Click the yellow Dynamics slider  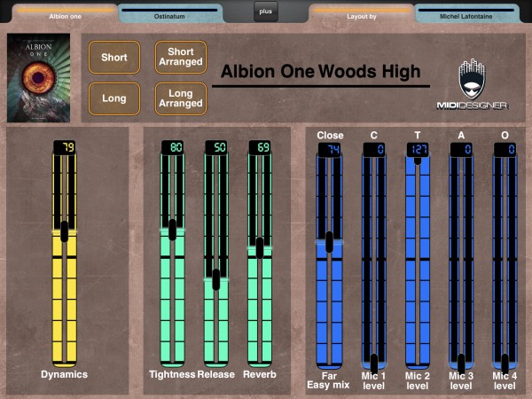(x=65, y=259)
